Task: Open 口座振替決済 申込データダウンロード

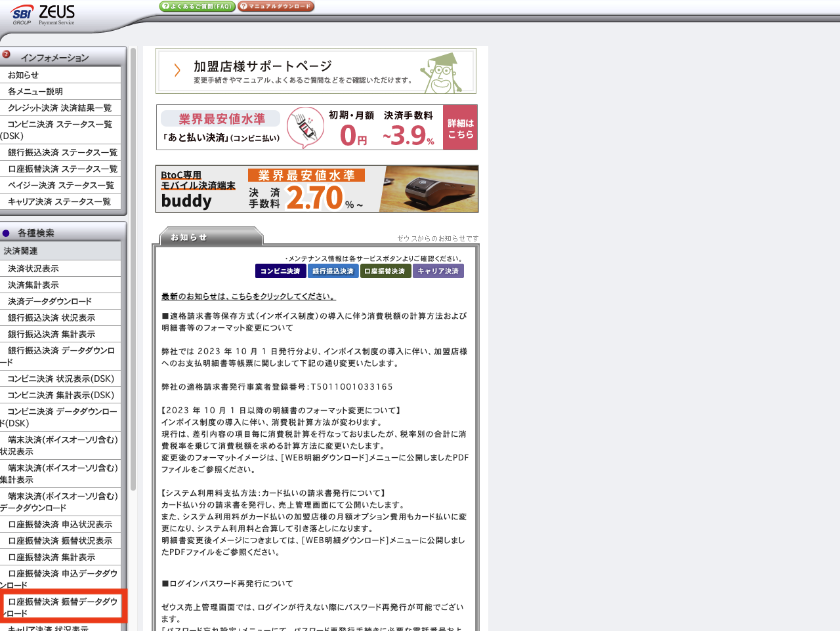Action: pos(60,579)
